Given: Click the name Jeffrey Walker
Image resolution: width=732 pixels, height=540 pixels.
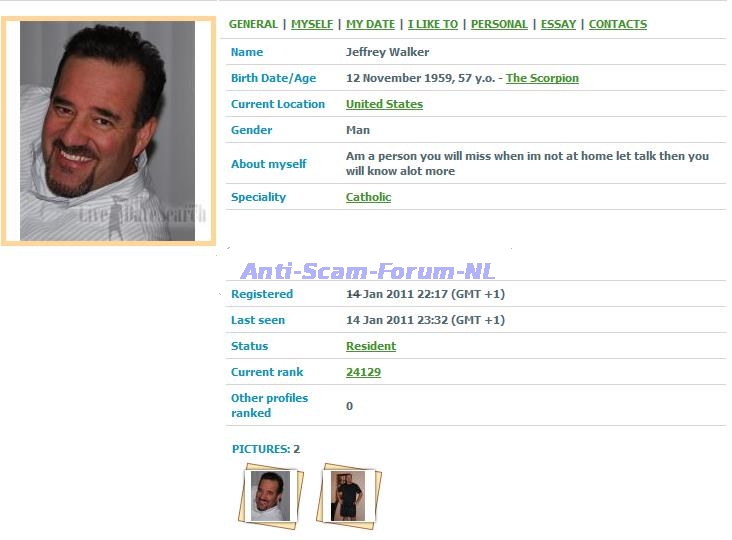Looking at the screenshot, I should (x=387, y=52).
